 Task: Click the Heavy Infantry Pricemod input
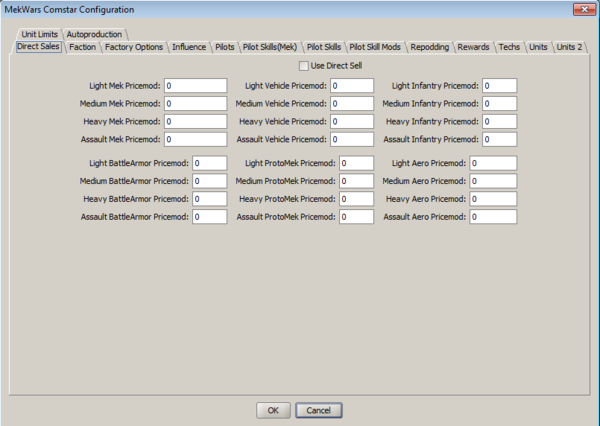click(x=499, y=121)
